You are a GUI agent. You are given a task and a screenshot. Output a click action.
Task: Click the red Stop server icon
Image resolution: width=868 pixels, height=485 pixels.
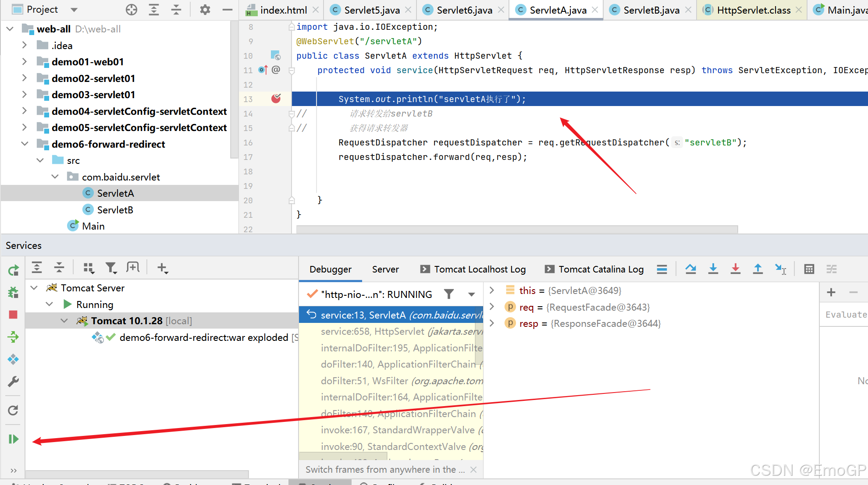(x=13, y=315)
